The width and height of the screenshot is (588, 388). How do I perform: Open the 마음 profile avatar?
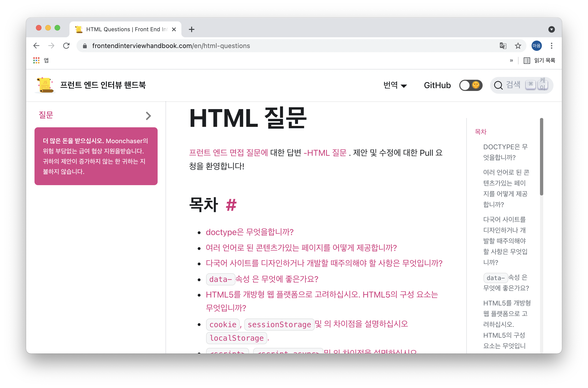click(x=536, y=46)
